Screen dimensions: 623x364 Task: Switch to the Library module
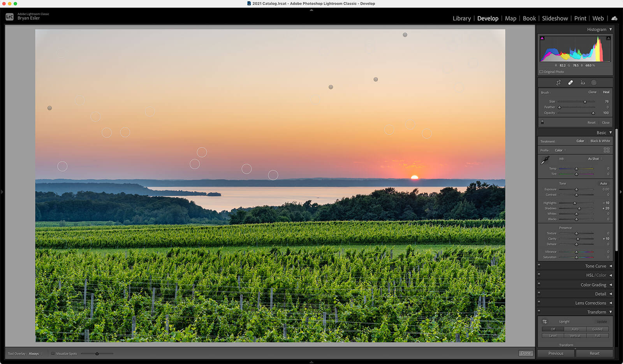pos(461,18)
